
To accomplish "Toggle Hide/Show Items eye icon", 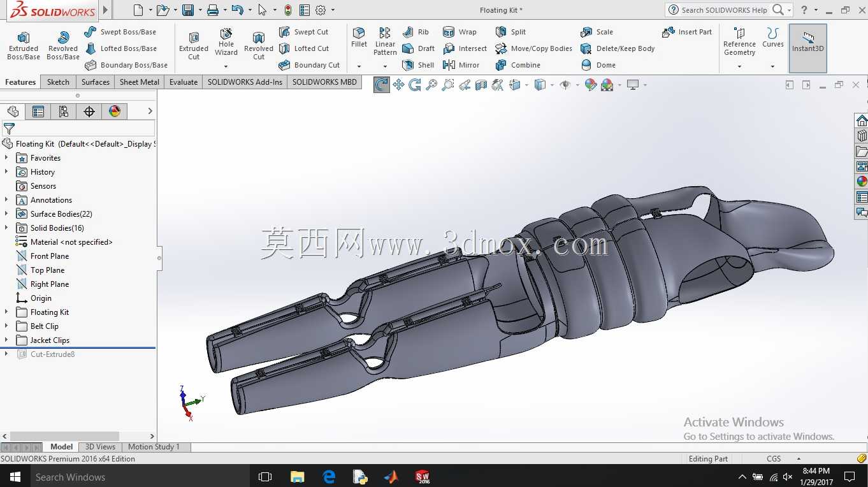I will coord(565,85).
